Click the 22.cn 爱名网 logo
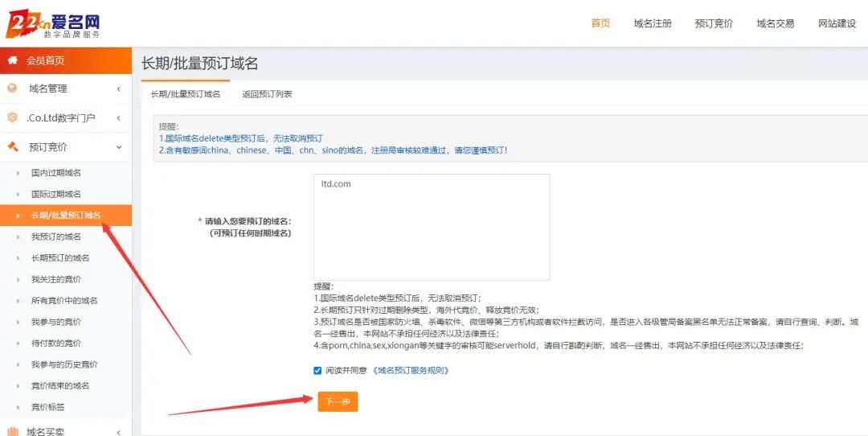The height and width of the screenshot is (436, 868). [x=53, y=24]
